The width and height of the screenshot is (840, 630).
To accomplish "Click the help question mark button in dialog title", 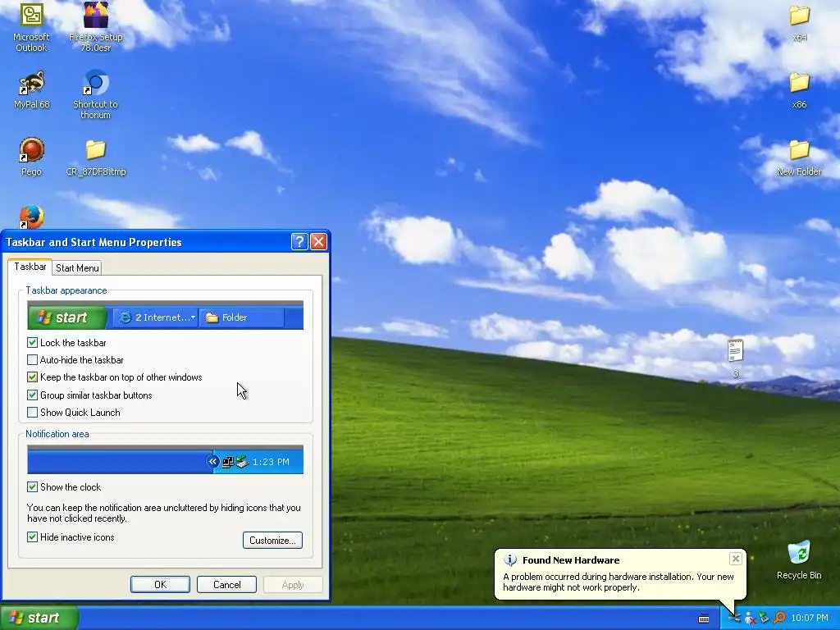I will pos(299,242).
